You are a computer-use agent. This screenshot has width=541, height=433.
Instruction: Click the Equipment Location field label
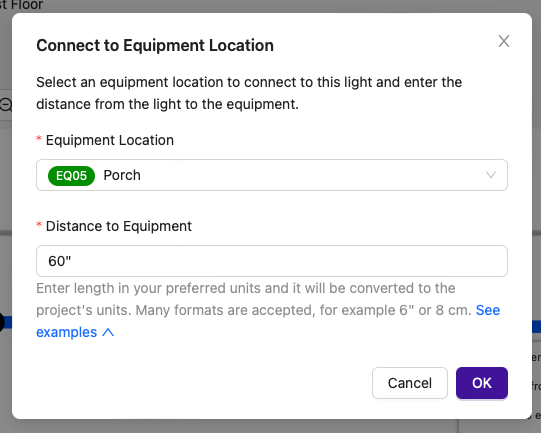(110, 140)
